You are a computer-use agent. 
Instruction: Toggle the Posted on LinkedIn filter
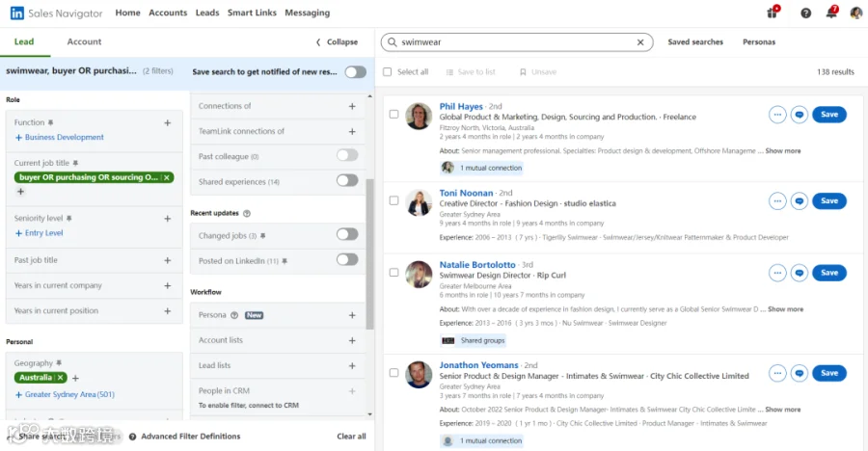(347, 259)
